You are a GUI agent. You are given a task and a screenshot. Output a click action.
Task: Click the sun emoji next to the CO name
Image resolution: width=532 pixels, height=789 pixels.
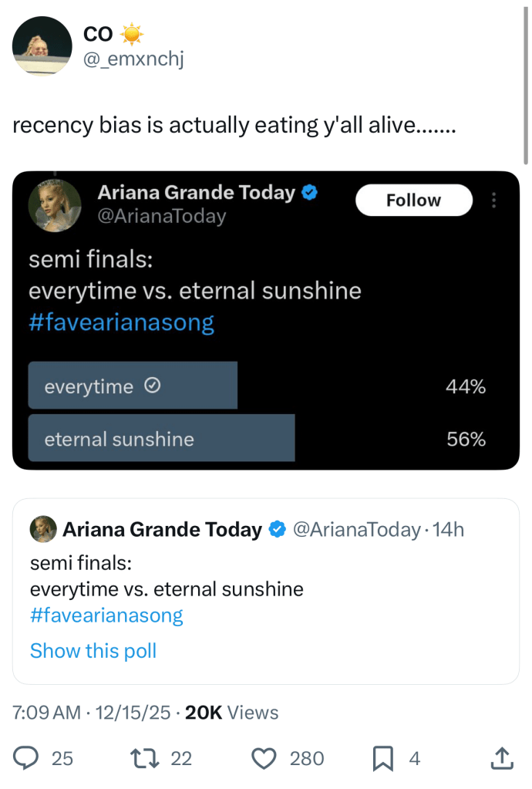tap(133, 34)
